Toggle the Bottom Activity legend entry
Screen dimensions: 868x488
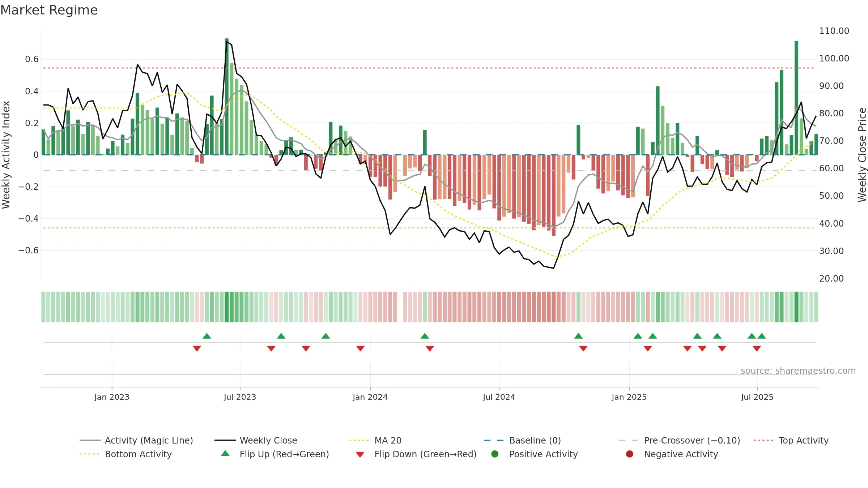(125, 454)
